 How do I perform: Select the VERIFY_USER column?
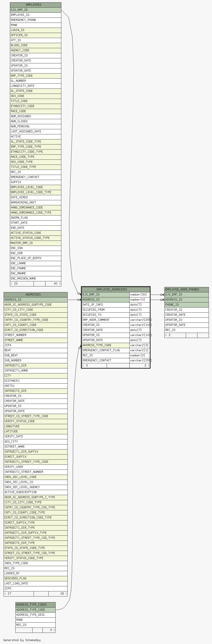point(36,467)
